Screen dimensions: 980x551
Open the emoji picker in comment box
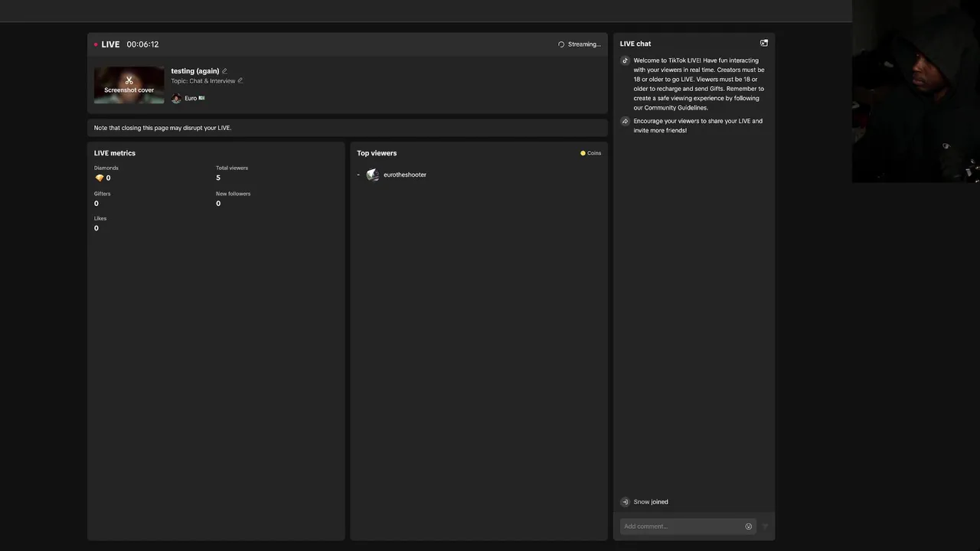point(748,527)
